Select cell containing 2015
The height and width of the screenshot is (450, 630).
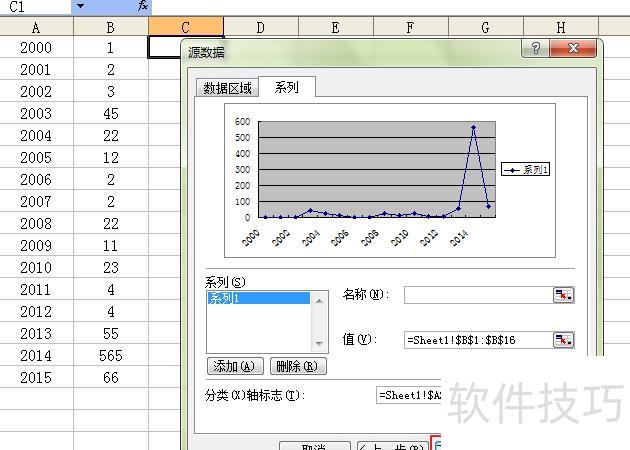36,378
